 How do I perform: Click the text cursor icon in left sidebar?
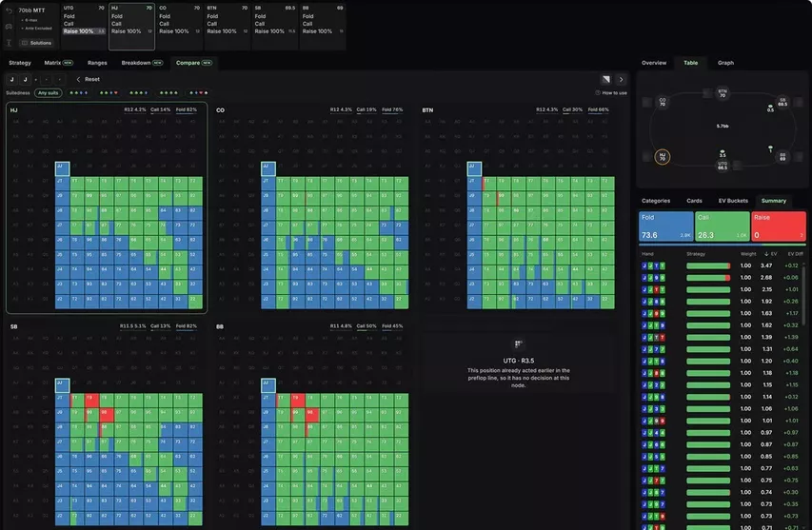click(x=9, y=43)
